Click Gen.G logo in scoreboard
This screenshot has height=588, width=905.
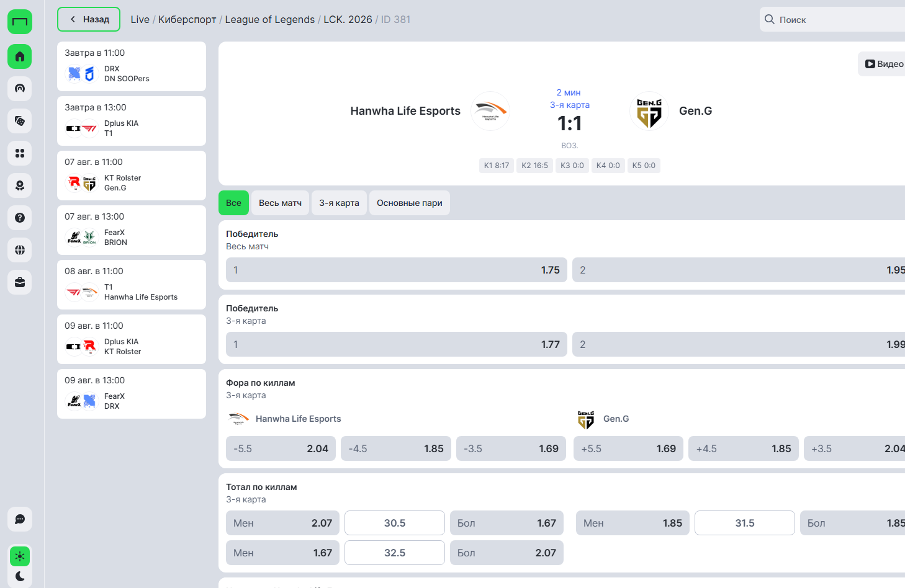point(649,111)
